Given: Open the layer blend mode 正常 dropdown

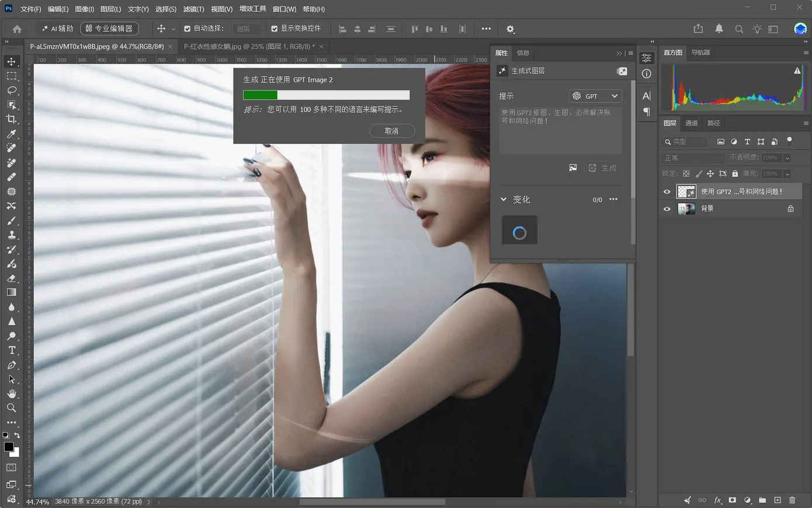Looking at the screenshot, I should tap(693, 158).
